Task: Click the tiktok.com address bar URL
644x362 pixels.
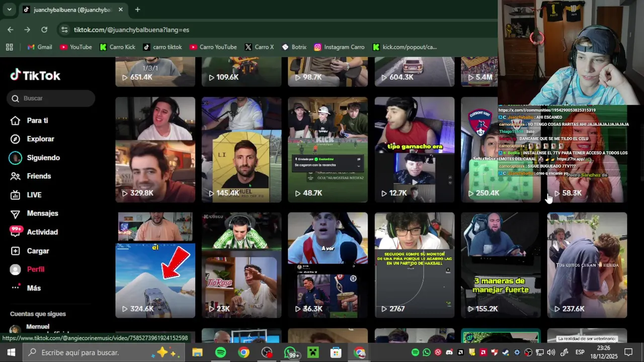Action: (x=131, y=30)
